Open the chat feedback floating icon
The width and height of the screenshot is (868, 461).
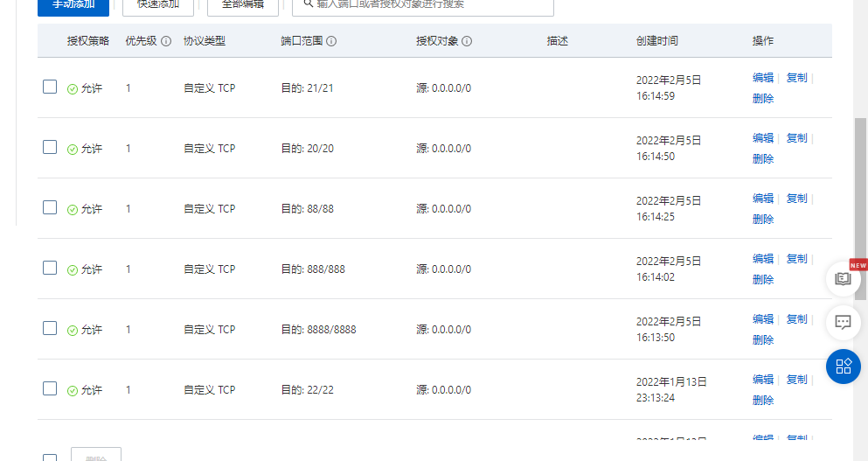tap(844, 322)
